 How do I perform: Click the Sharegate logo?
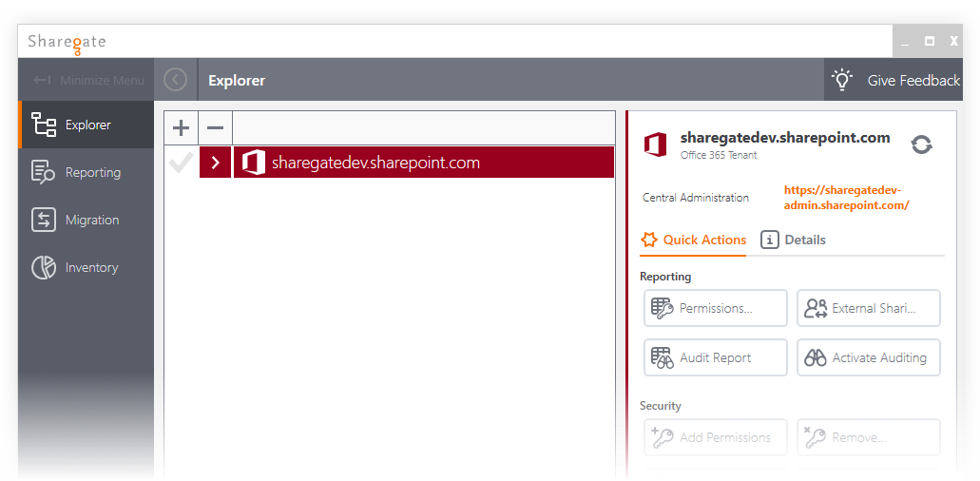coord(67,43)
